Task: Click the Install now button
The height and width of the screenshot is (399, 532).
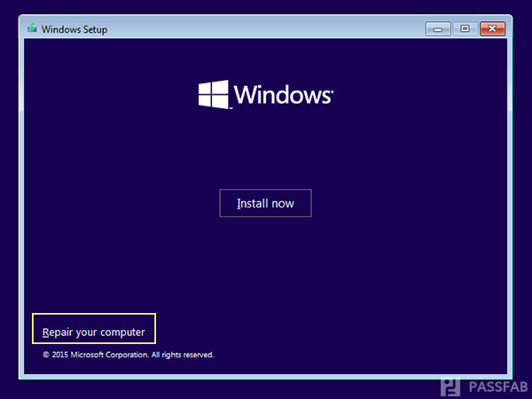Action: click(x=265, y=203)
